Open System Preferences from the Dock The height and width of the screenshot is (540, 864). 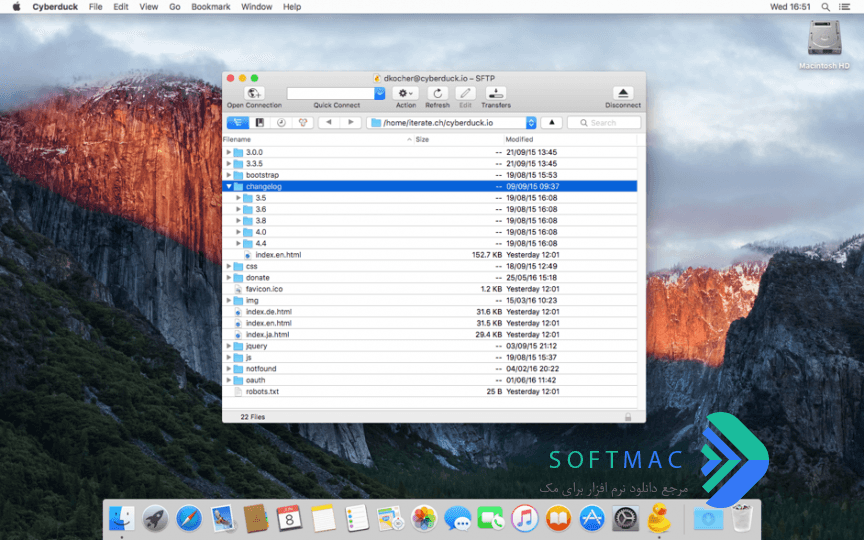[625, 519]
